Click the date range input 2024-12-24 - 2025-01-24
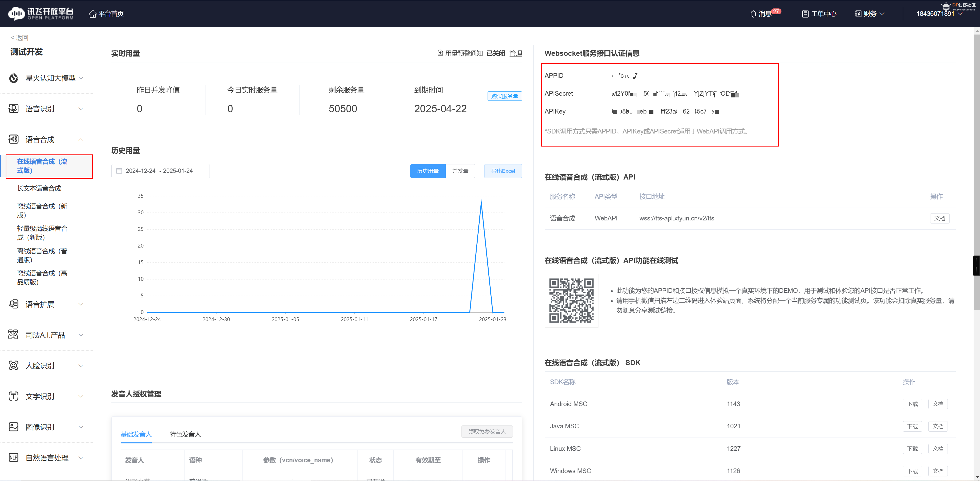The width and height of the screenshot is (980, 481). (160, 171)
